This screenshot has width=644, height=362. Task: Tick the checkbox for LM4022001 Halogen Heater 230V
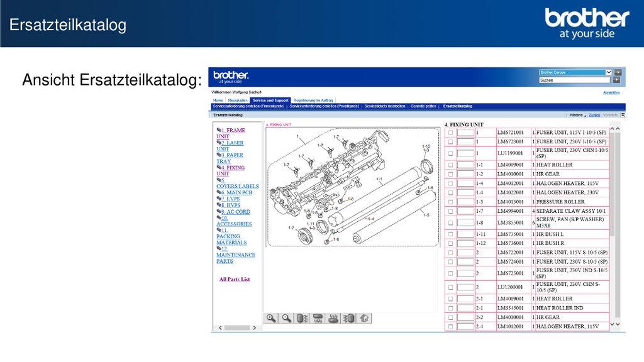450,192
